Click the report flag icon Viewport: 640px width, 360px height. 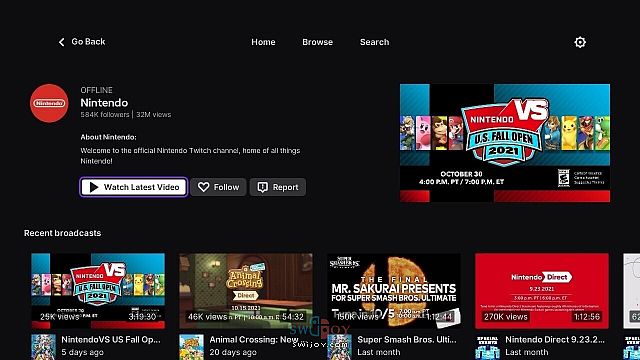tap(262, 187)
